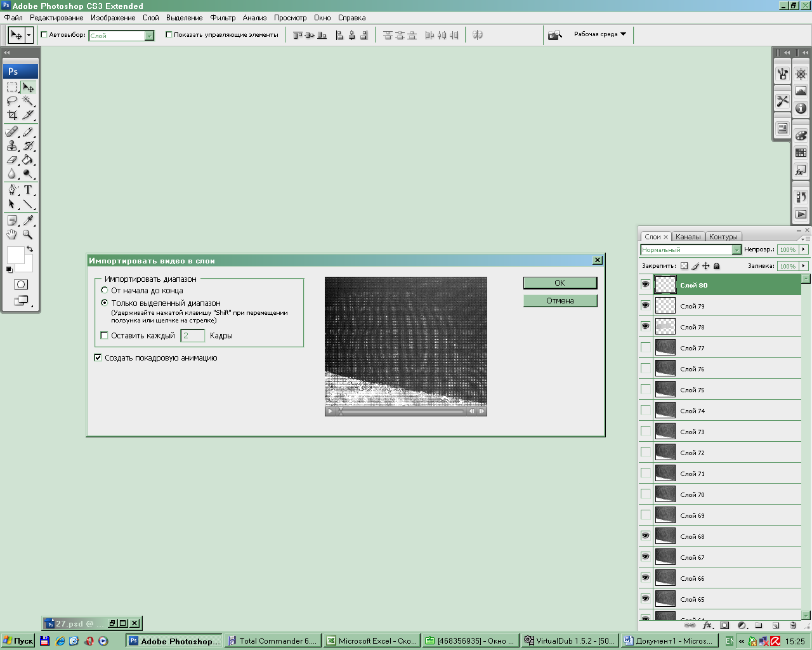Select the Type tool
This screenshot has width=812, height=650.
28,190
